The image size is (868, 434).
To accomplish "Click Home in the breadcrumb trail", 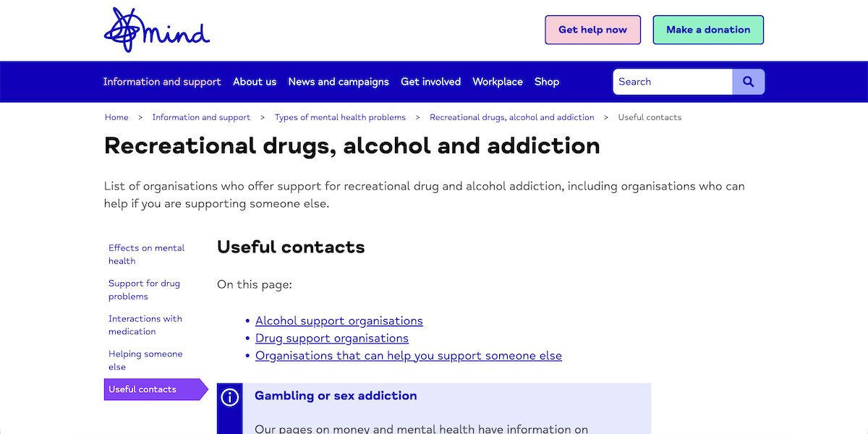I will 116,117.
